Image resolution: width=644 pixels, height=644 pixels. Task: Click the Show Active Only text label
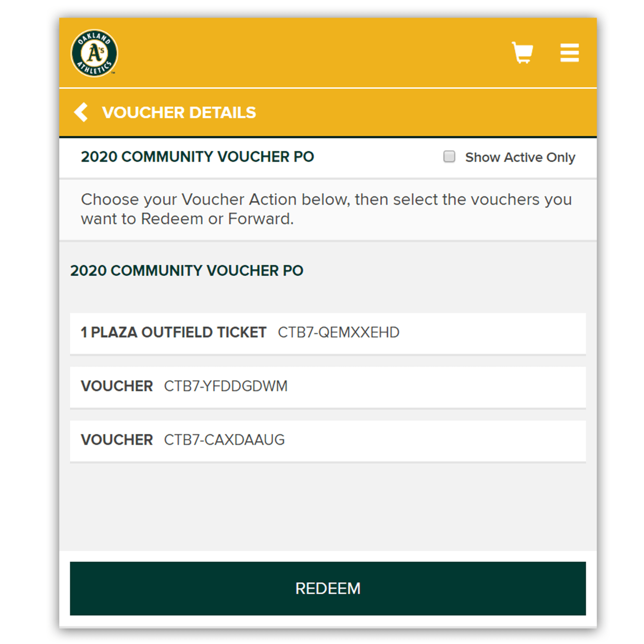coord(519,157)
